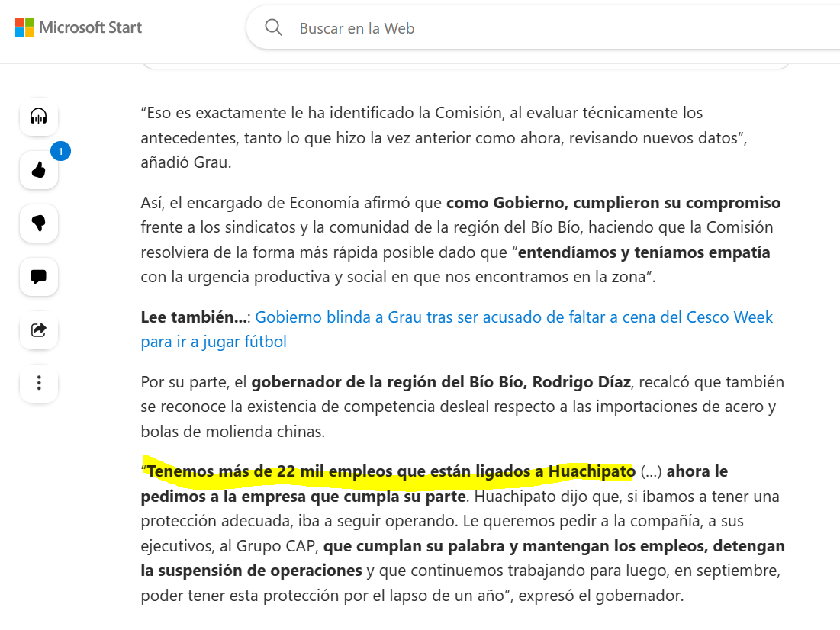Click highlighted text "Tenemos más de 22 mil empleos"
Viewport: 840px width, 630px height.
point(271,471)
